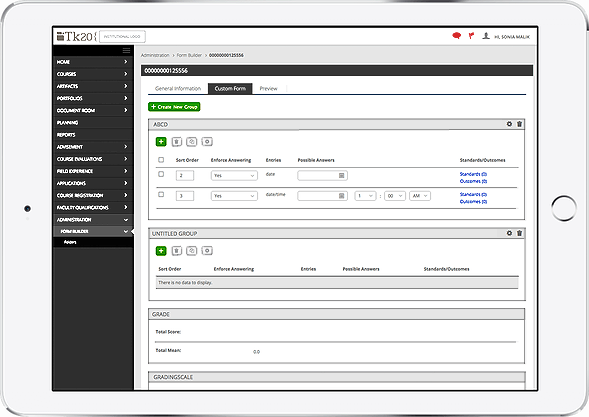
Task: Click the delete icon in ABCD group toolbar
Action: tap(177, 142)
